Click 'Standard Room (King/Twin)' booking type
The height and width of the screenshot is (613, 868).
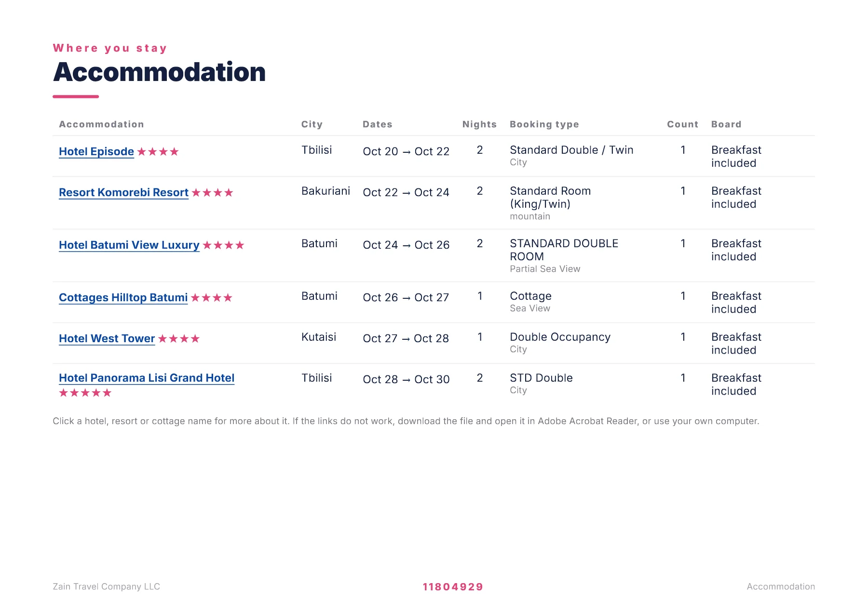pyautogui.click(x=550, y=198)
